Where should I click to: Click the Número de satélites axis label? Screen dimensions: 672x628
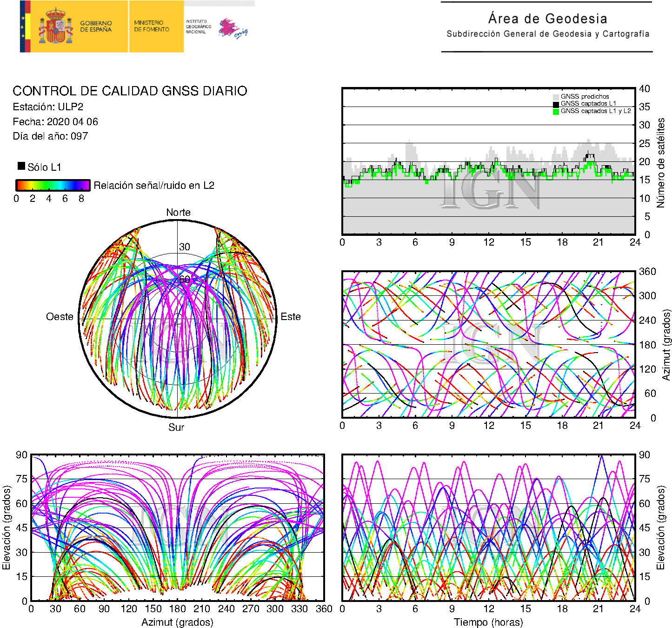coord(660,162)
